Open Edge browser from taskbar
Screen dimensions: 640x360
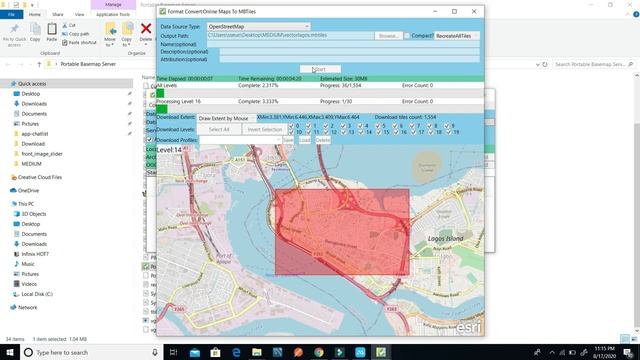coord(236,352)
